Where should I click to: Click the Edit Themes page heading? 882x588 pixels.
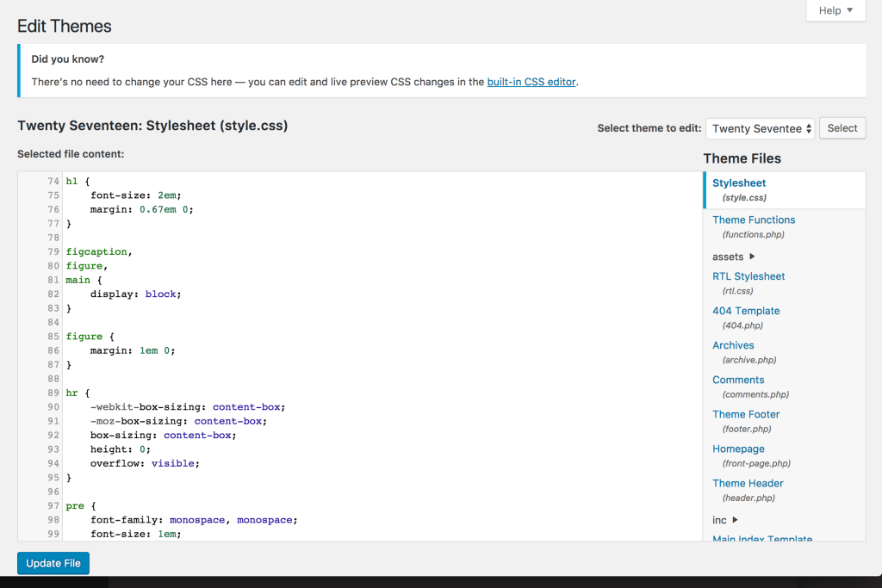tap(64, 26)
